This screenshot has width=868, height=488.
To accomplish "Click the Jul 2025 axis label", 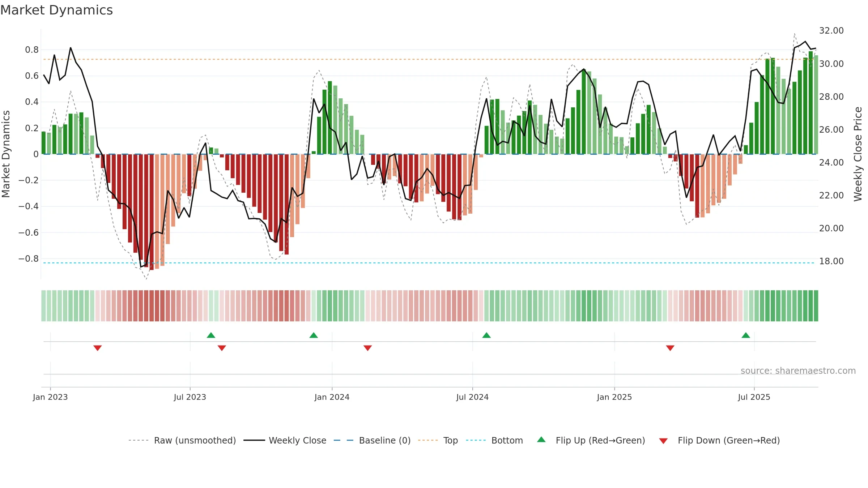I will coord(754,397).
